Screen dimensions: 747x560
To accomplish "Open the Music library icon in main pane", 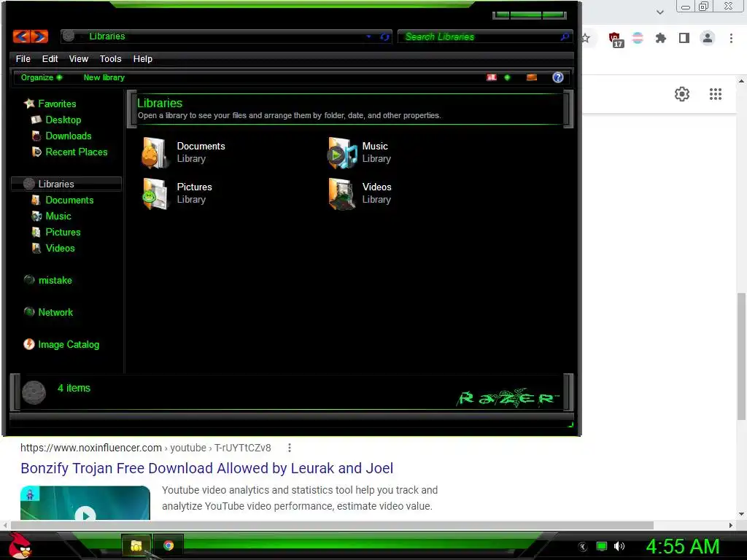I will pyautogui.click(x=342, y=153).
